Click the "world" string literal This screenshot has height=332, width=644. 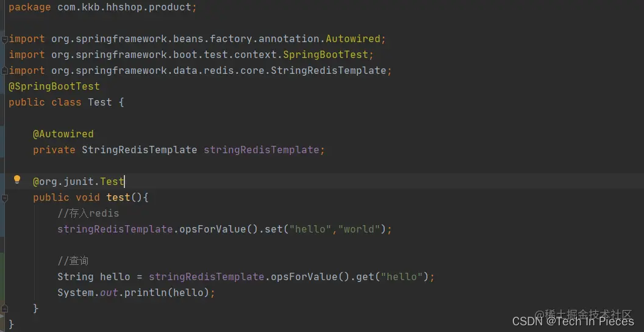pos(359,229)
